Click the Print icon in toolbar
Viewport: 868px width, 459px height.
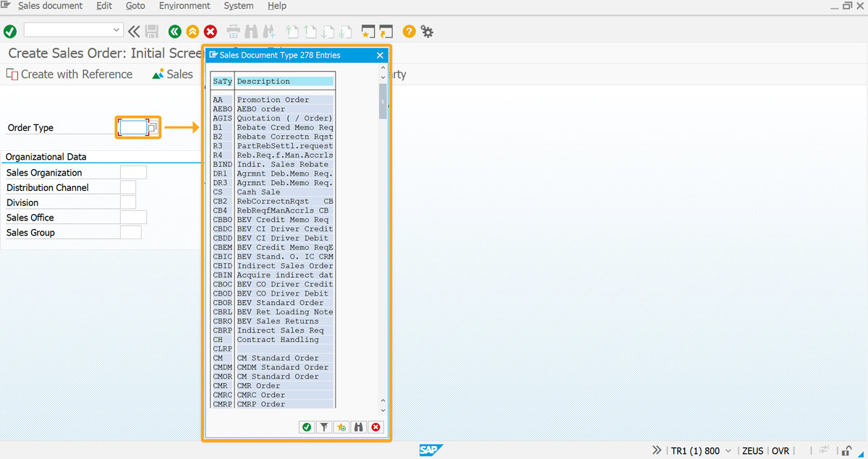(234, 31)
